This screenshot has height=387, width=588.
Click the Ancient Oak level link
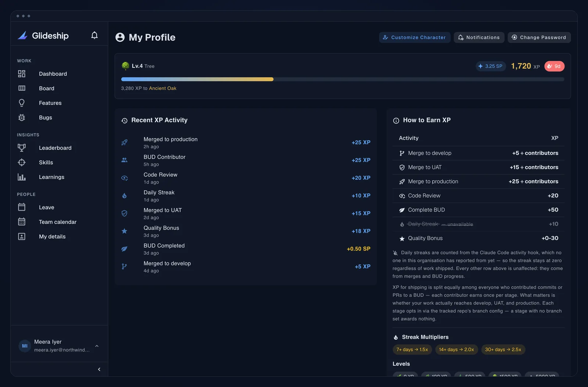point(162,88)
